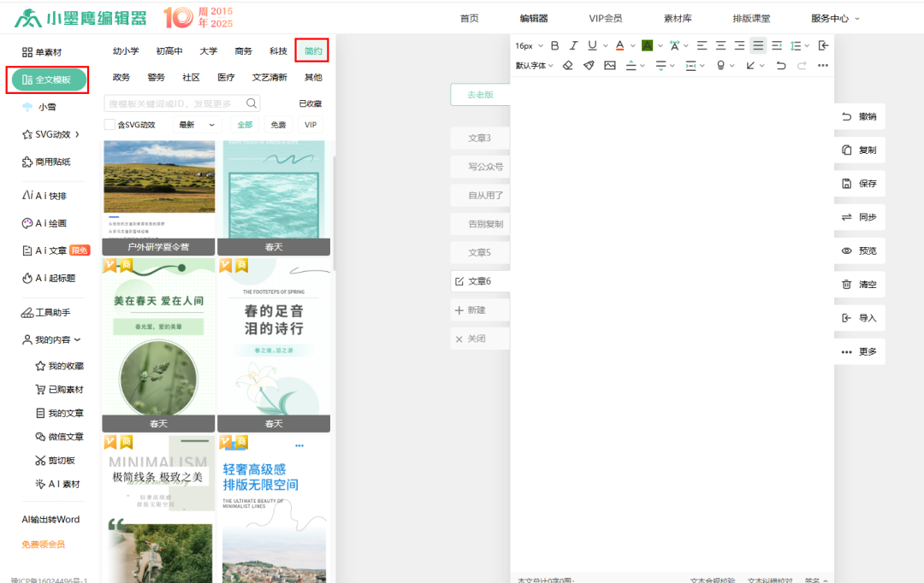Open the VIP会员 menu item
Screen dimensions: 924x583
click(605, 18)
